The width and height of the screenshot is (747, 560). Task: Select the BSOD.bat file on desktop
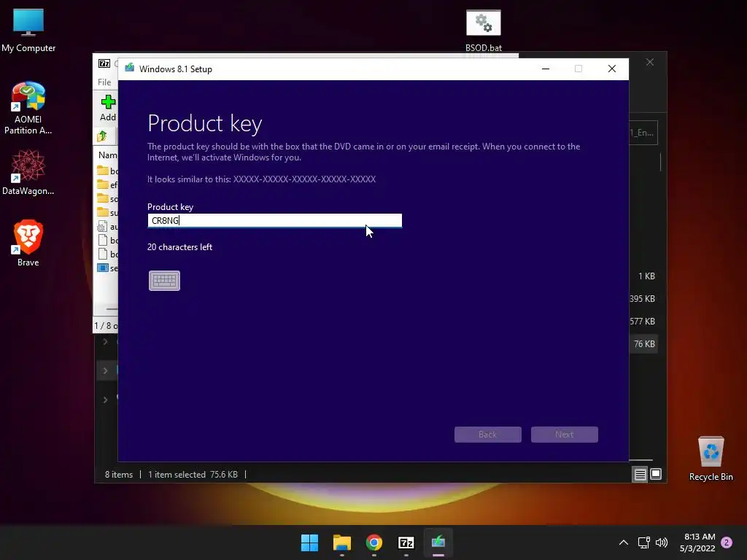point(484,31)
